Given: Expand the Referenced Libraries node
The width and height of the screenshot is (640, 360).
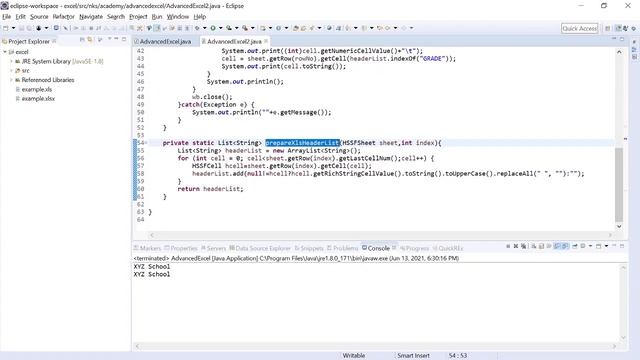Looking at the screenshot, I should point(11,80).
